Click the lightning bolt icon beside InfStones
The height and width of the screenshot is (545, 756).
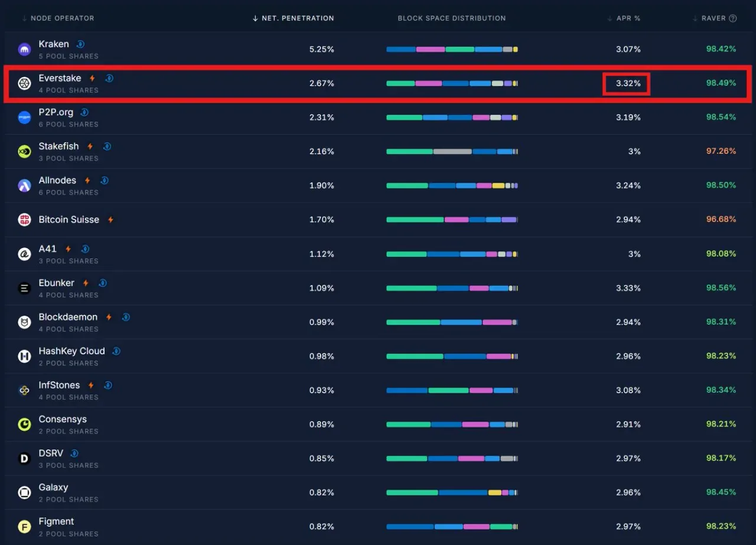click(91, 386)
